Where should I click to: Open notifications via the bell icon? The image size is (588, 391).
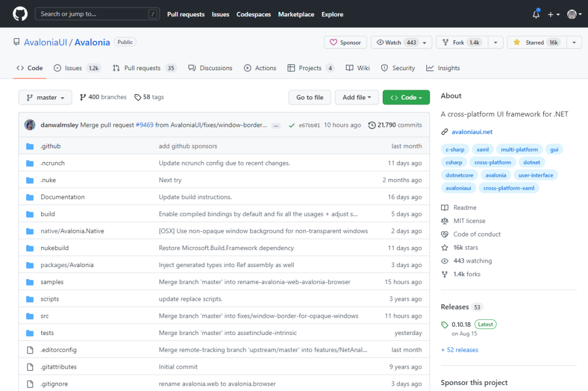coord(536,14)
